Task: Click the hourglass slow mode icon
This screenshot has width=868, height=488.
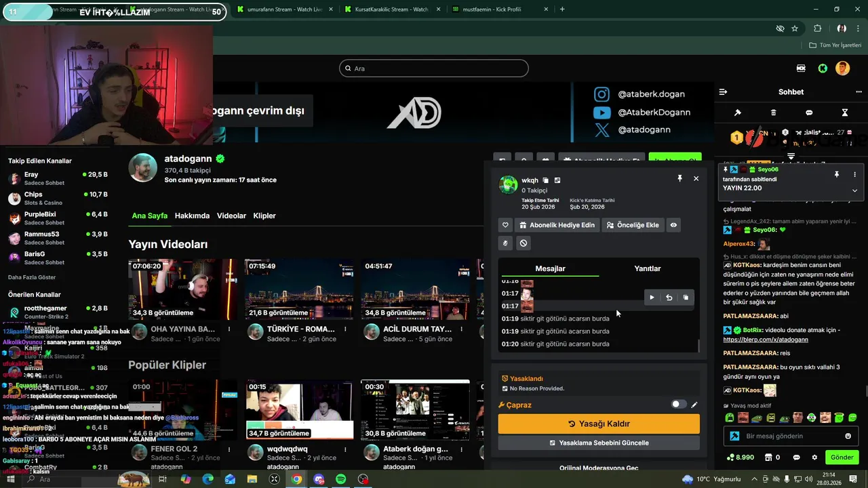Action: click(x=845, y=113)
